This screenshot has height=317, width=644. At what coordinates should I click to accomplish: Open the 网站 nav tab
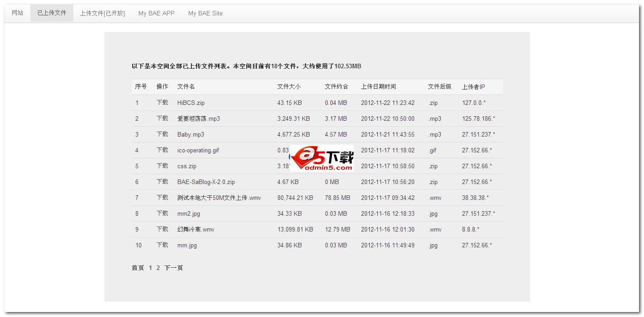pyautogui.click(x=18, y=13)
